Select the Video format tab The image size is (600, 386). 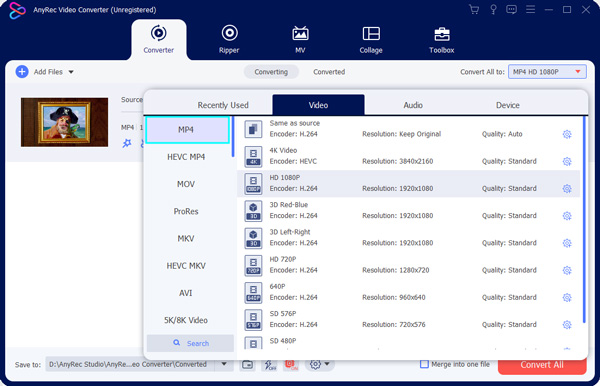click(x=318, y=105)
